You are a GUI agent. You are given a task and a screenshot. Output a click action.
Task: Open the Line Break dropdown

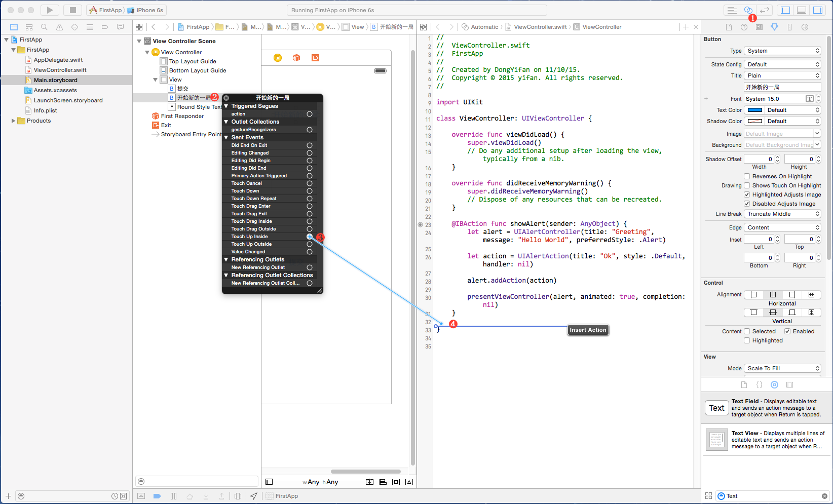tap(782, 214)
